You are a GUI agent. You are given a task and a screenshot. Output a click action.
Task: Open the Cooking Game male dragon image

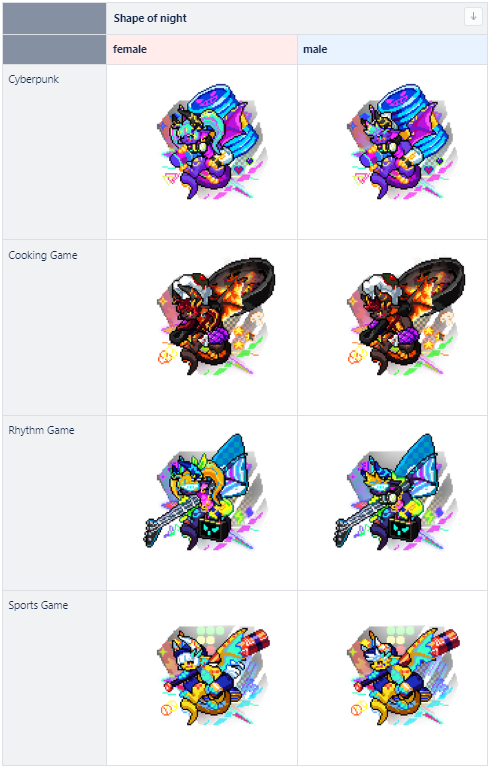click(406, 317)
